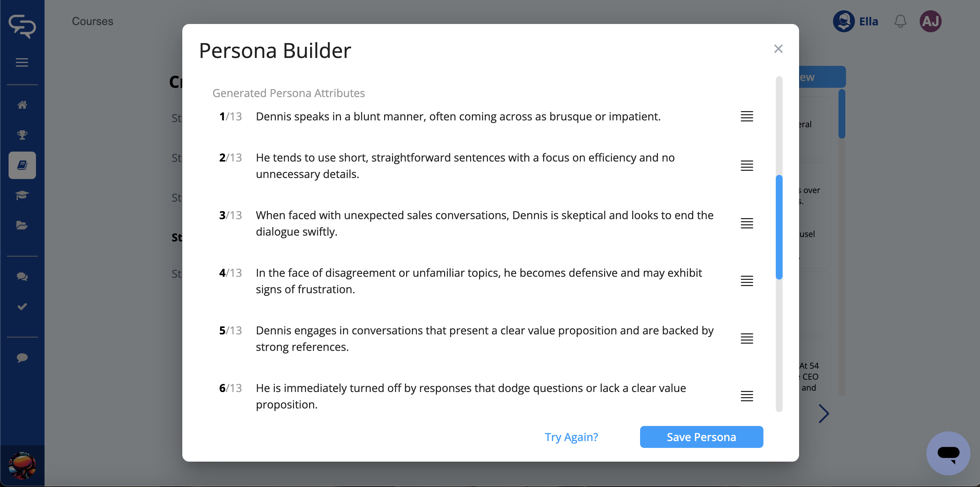Select the book courses icon in sidebar
This screenshot has width=980, height=487.
point(22,165)
